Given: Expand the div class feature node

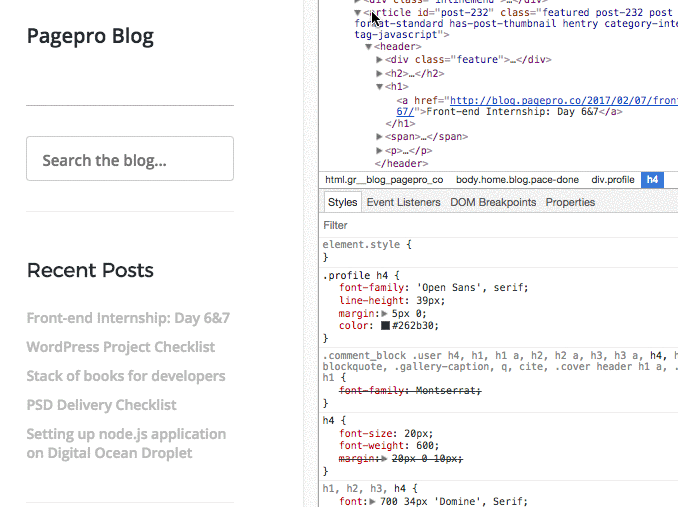Looking at the screenshot, I should tap(379, 60).
